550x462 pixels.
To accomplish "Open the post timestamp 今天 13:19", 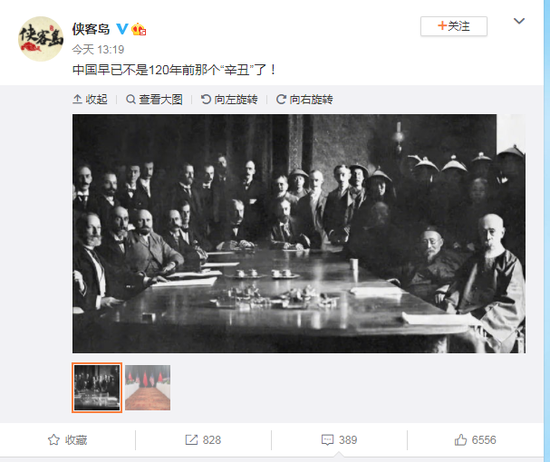I will click(x=98, y=49).
